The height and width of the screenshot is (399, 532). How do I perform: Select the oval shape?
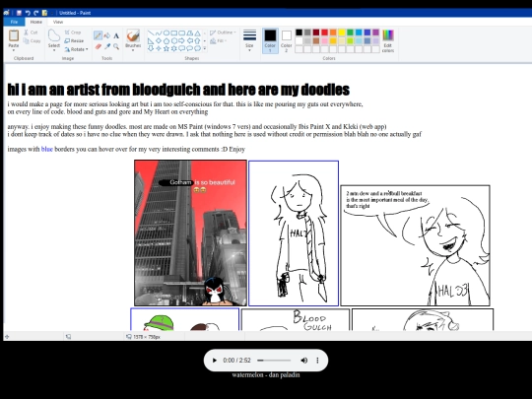coord(166,33)
